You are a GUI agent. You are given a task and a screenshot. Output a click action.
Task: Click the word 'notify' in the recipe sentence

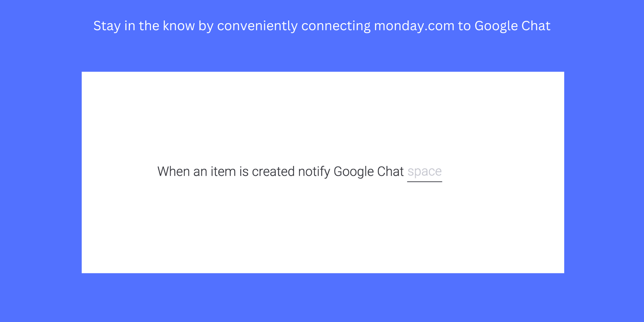point(314,172)
